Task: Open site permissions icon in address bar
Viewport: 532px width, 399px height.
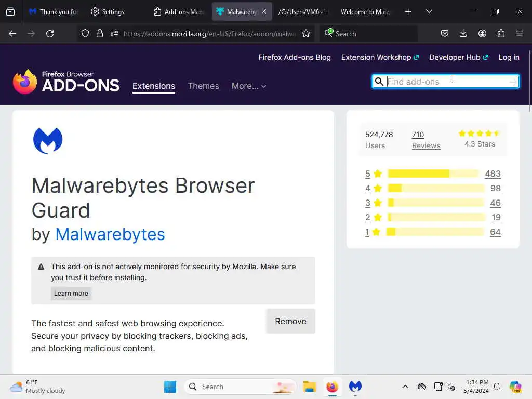Action: click(114, 34)
